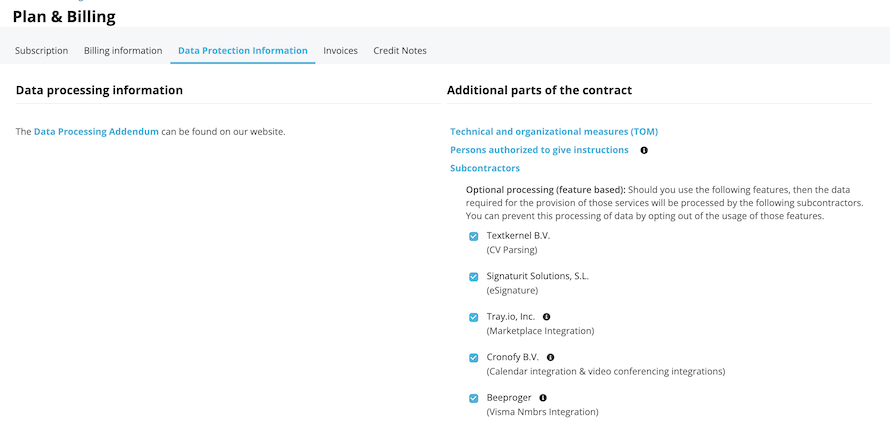Click Persons authorized to give instructions link
Viewport: 890px width, 437px height.
tap(539, 150)
